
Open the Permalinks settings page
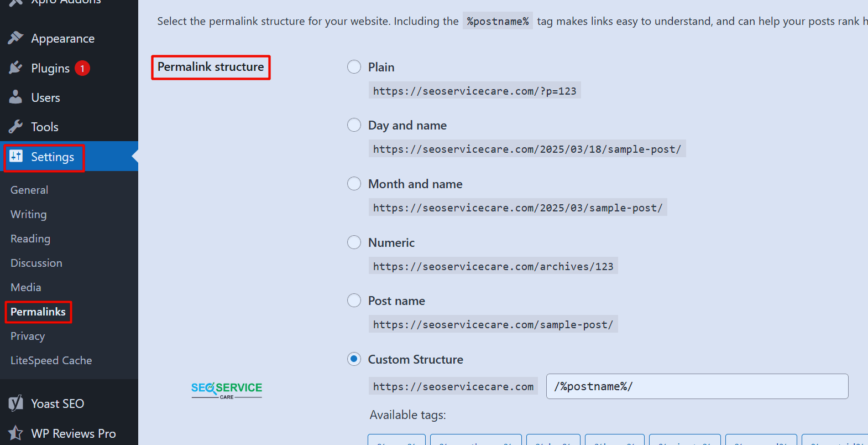point(38,312)
